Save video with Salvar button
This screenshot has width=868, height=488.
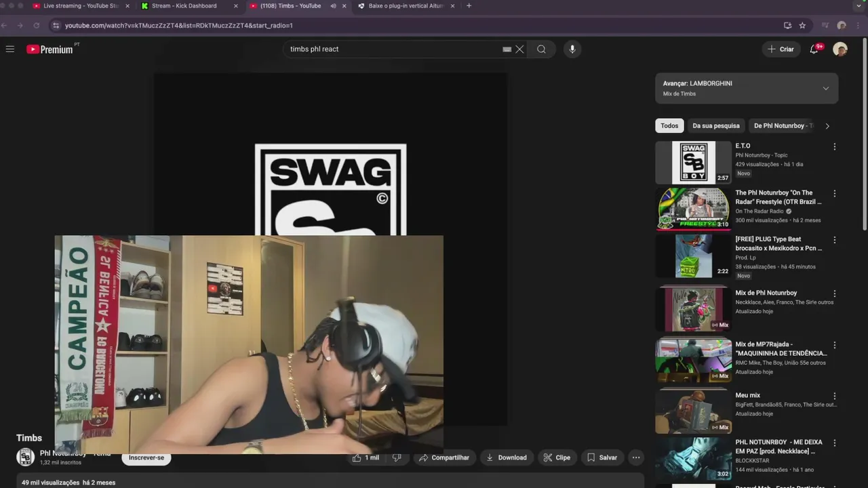pyautogui.click(x=601, y=457)
